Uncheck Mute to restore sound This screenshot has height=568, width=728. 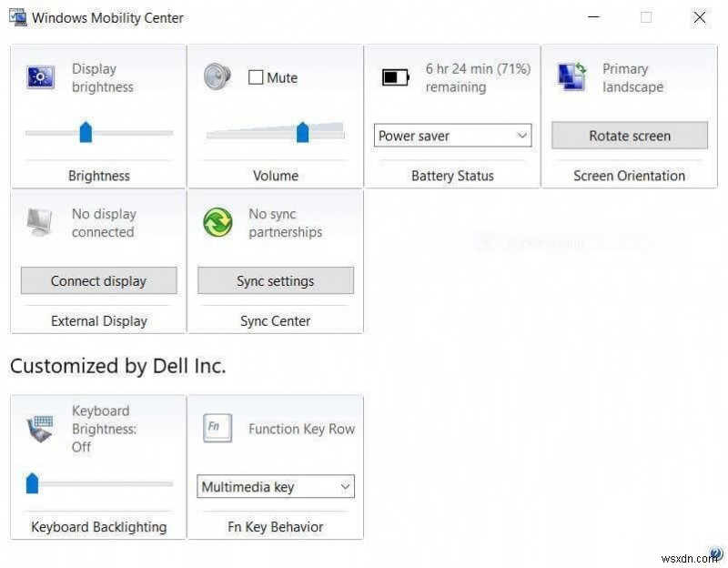coord(258,77)
